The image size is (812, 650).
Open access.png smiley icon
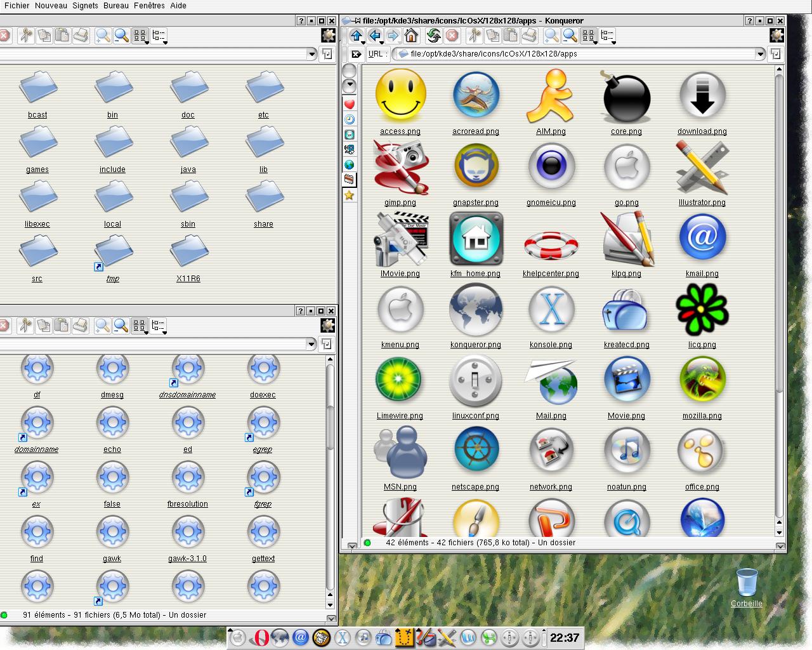[400, 95]
